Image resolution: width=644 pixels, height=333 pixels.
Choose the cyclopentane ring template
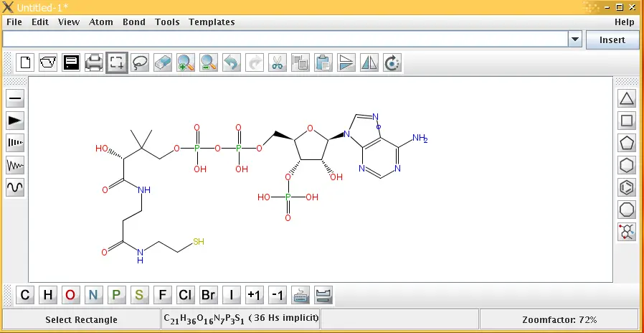[627, 144]
